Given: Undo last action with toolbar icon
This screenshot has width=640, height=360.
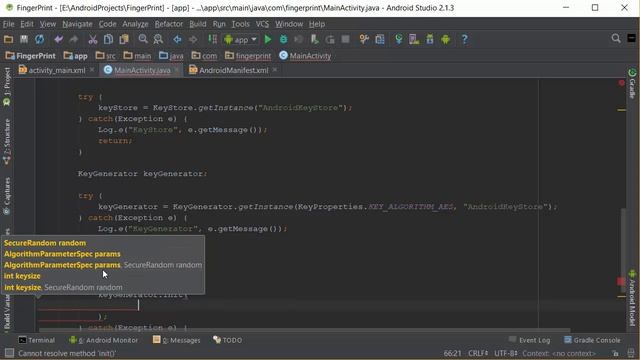Looking at the screenshot, I should pyautogui.click(x=58, y=39).
